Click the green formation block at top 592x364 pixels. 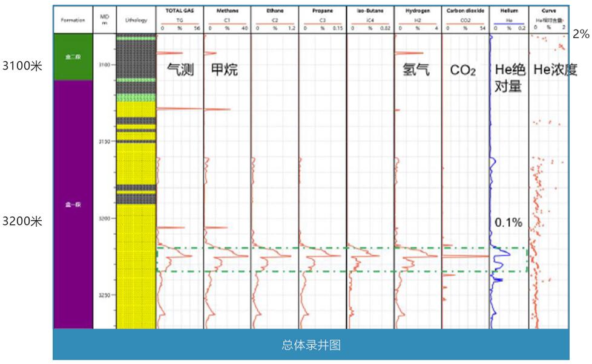[73, 57]
